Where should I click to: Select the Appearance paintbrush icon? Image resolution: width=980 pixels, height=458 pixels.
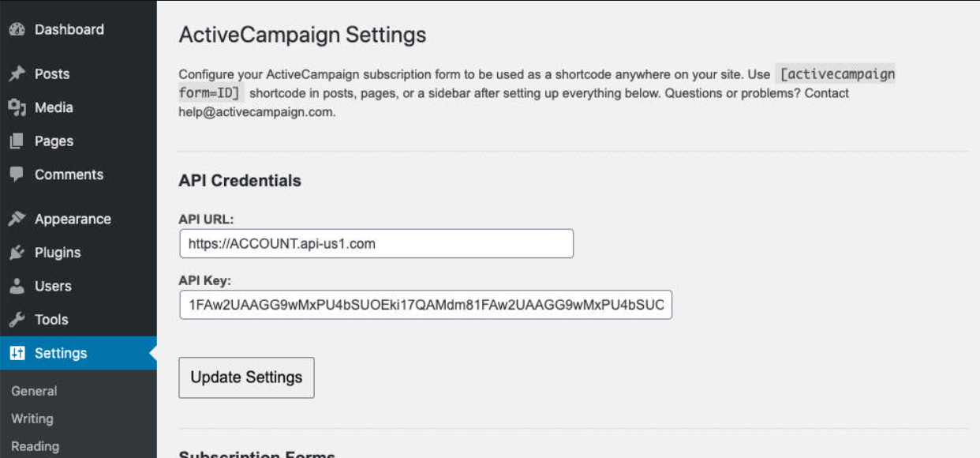click(x=17, y=219)
